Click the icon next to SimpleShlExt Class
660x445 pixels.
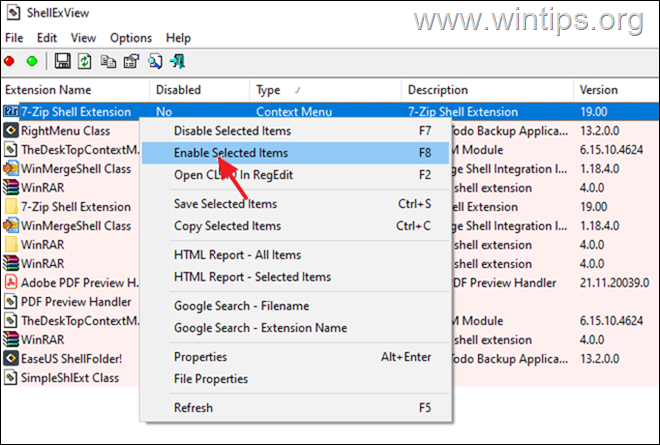point(11,378)
